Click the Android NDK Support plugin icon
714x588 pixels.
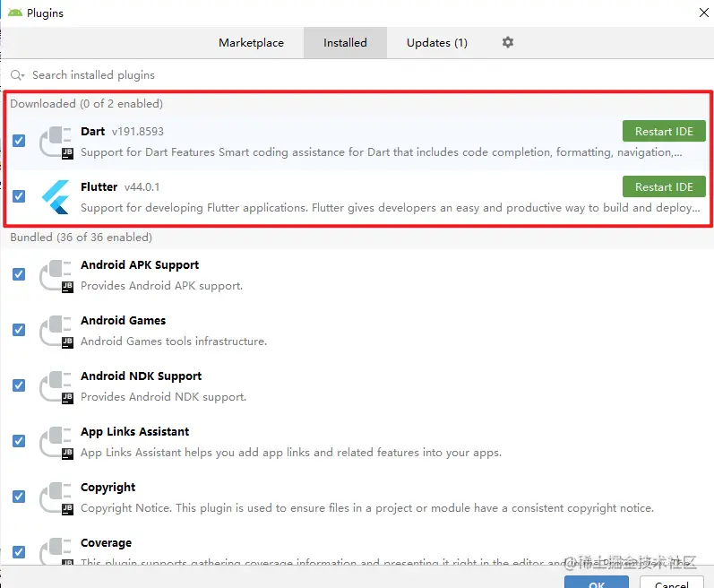56,386
